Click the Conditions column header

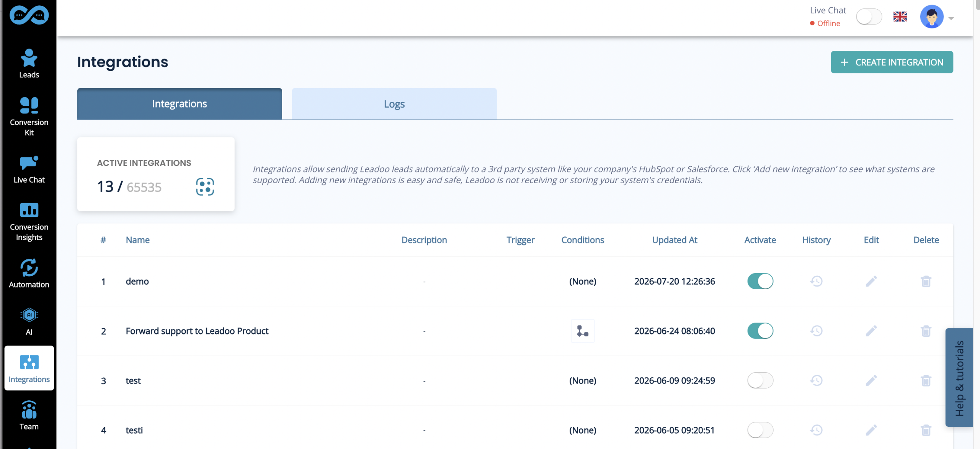pos(583,240)
